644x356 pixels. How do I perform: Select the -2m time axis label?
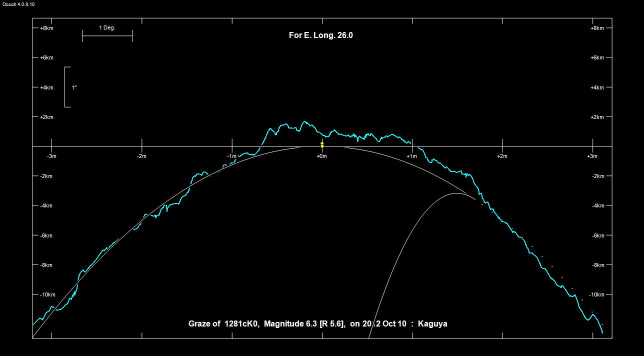point(141,156)
